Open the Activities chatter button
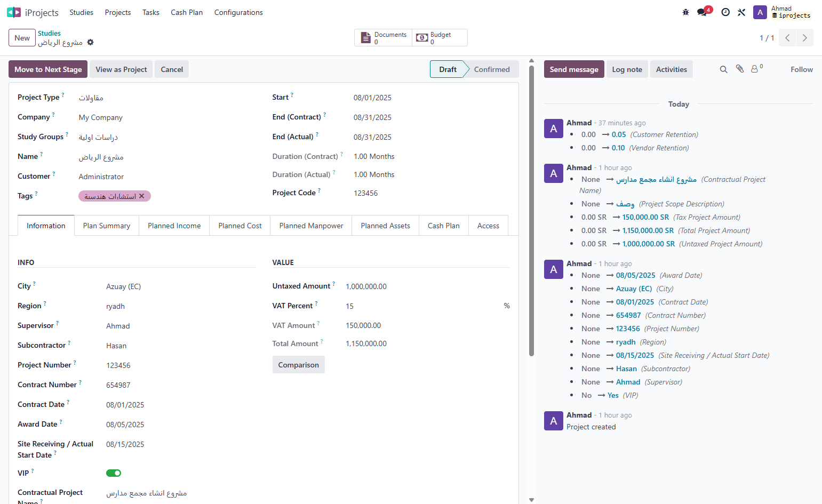The image size is (822, 504). [672, 69]
